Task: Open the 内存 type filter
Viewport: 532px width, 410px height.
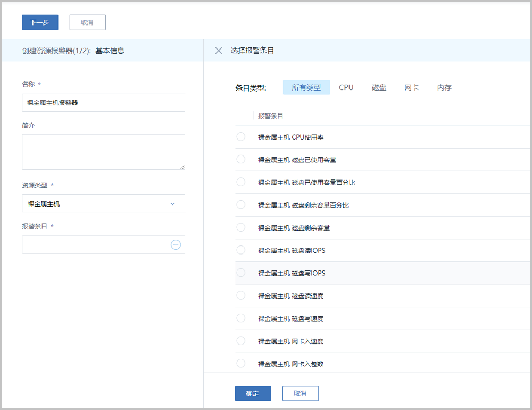Action: pyautogui.click(x=444, y=87)
